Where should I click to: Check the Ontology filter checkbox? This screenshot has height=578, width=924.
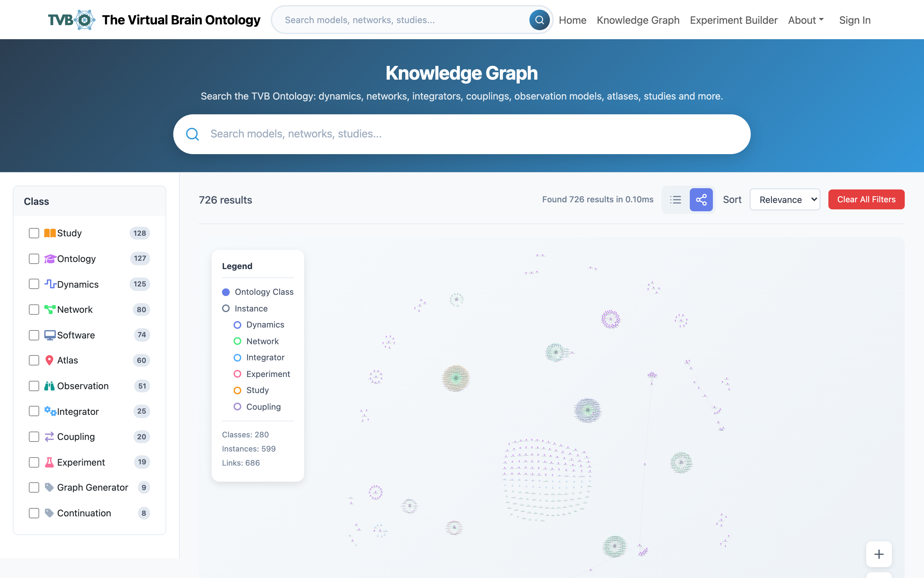click(34, 259)
